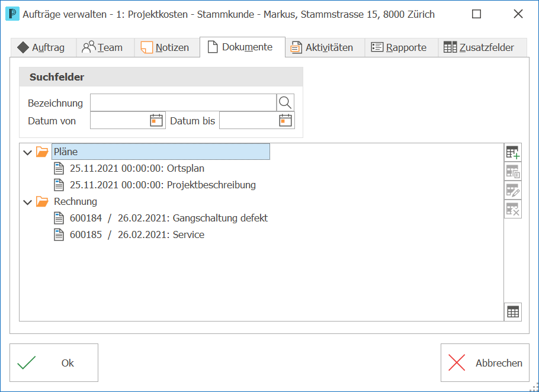Switch to the Rapporte tab
Viewport: 539px width, 392px height.
tap(402, 47)
